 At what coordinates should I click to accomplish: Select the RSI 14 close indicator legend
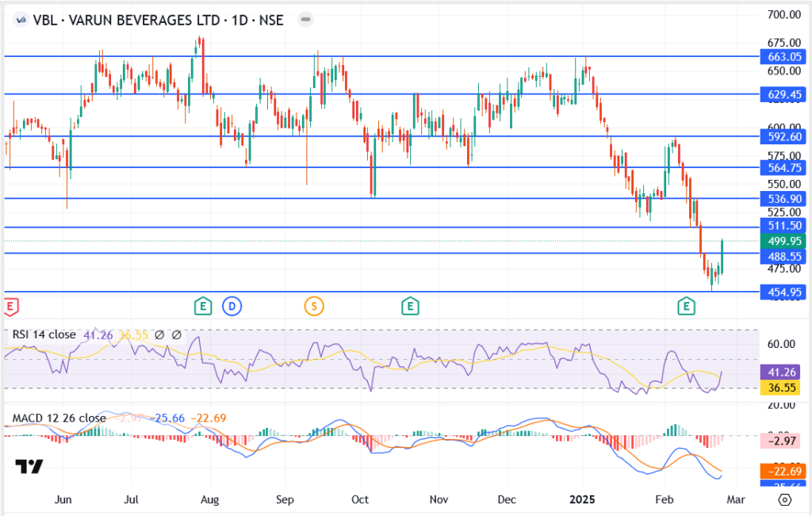[x=44, y=335]
